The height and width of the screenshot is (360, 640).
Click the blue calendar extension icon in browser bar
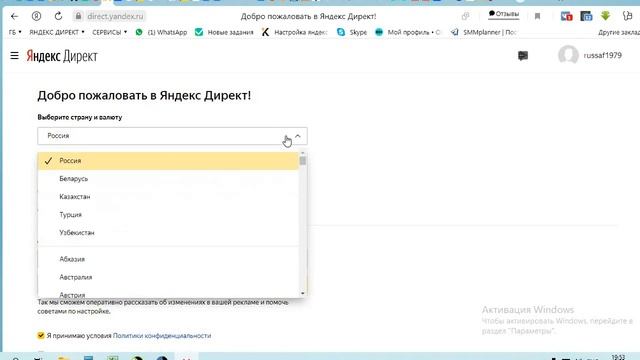pyautogui.click(x=586, y=16)
